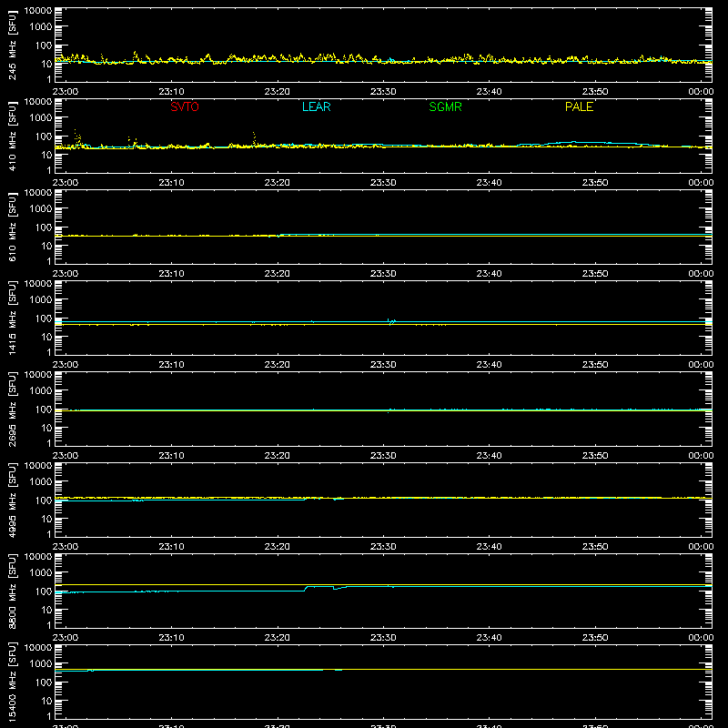Click the cyan LEAR station label
This screenshot has height=728, width=728.
click(316, 106)
